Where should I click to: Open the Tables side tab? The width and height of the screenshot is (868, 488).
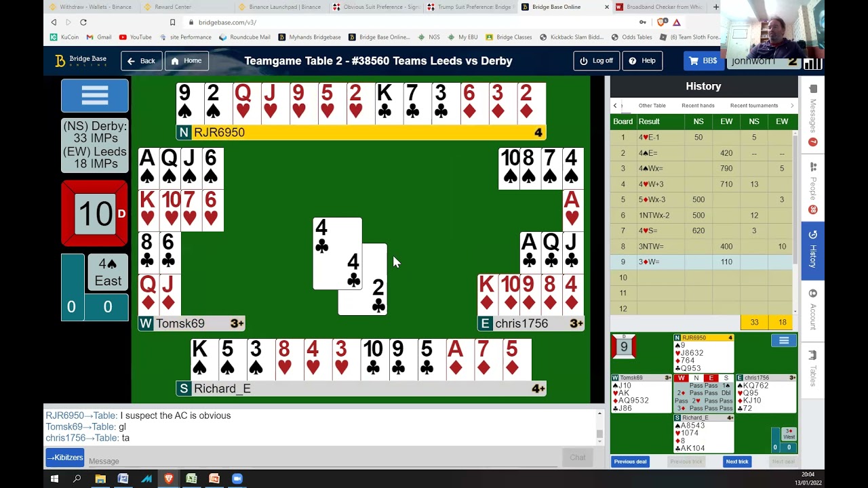tap(812, 369)
